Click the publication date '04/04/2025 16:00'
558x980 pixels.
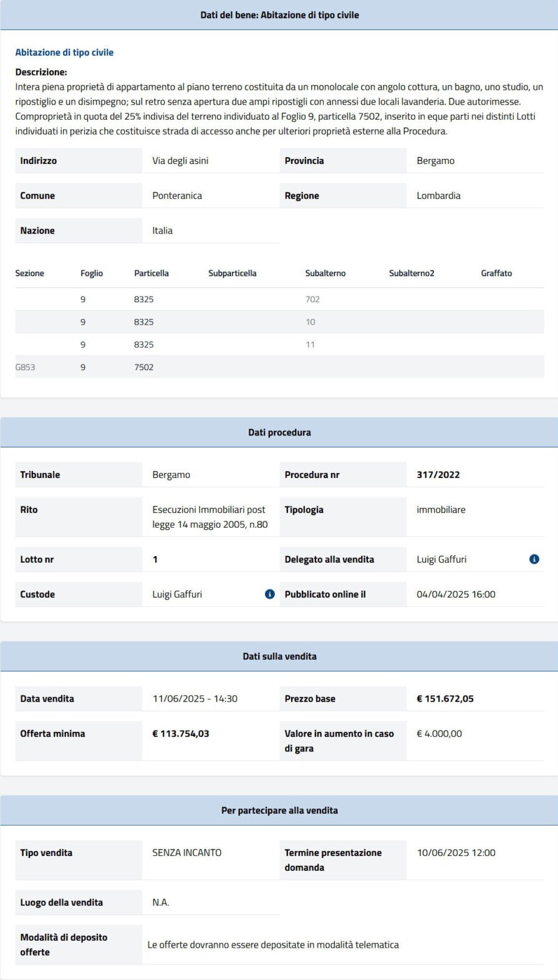pos(456,594)
